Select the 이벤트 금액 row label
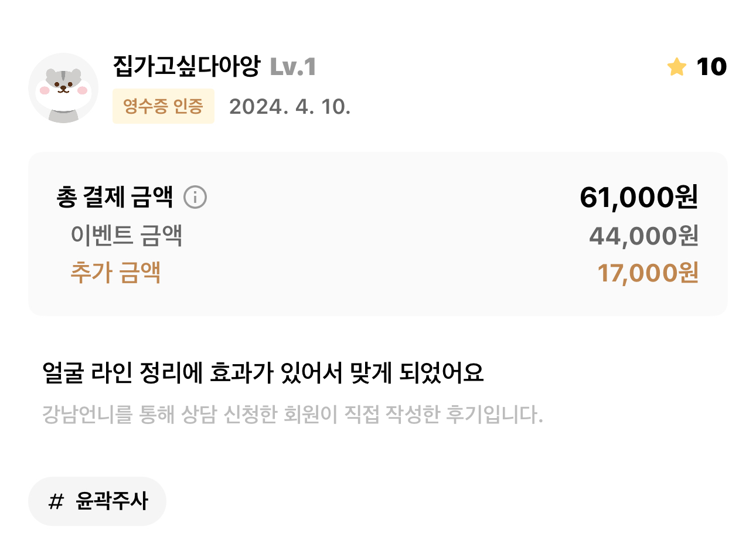 coord(127,235)
